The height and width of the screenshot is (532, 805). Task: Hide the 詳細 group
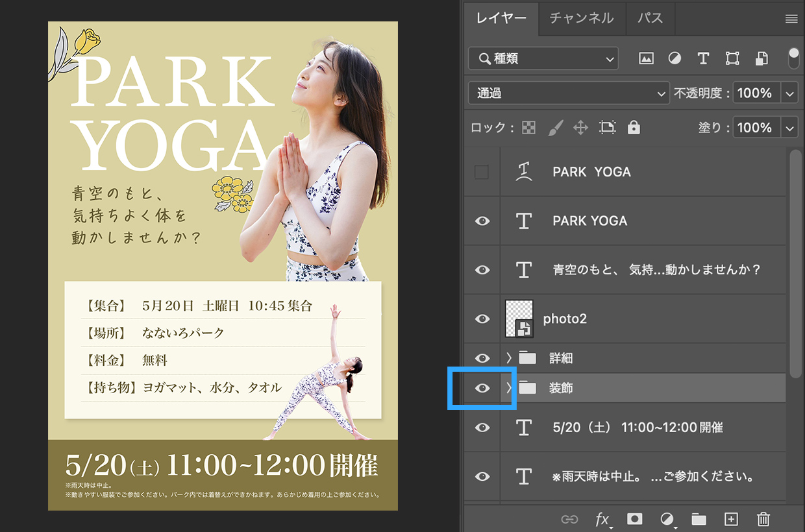coord(482,358)
